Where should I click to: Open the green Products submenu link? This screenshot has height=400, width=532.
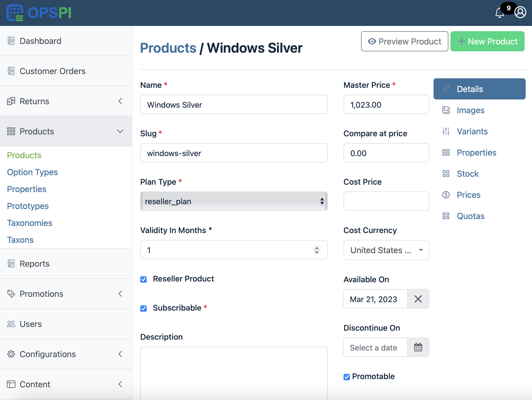pyautogui.click(x=24, y=155)
